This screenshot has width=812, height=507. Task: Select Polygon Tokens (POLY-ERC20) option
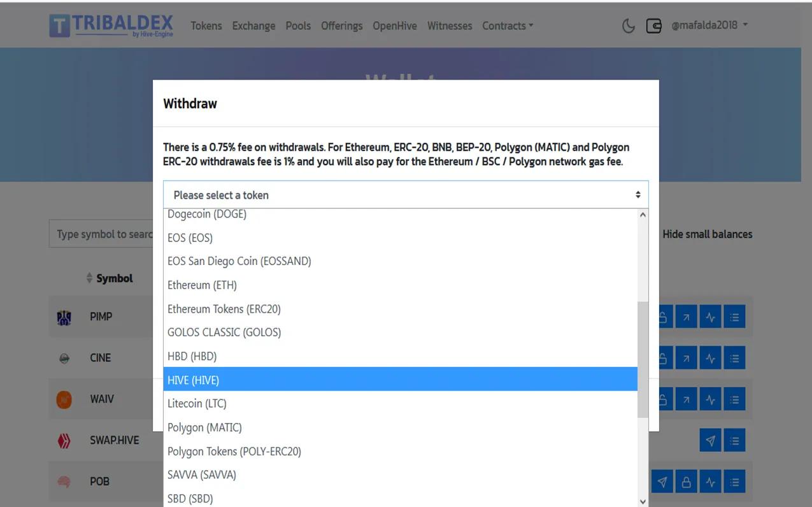[400, 451]
